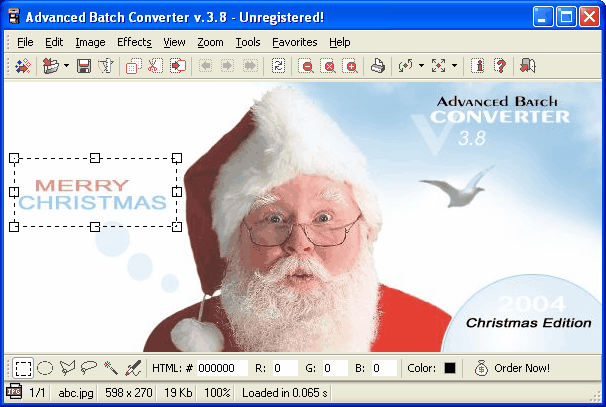606x407 pixels.
Task: Click the black Color swatch
Action: [x=449, y=368]
